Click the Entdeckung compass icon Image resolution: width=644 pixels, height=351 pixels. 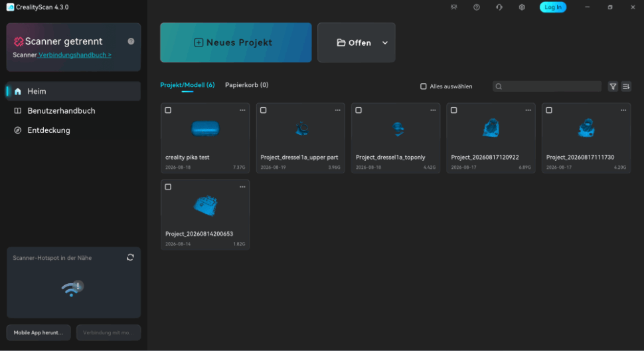pyautogui.click(x=18, y=130)
